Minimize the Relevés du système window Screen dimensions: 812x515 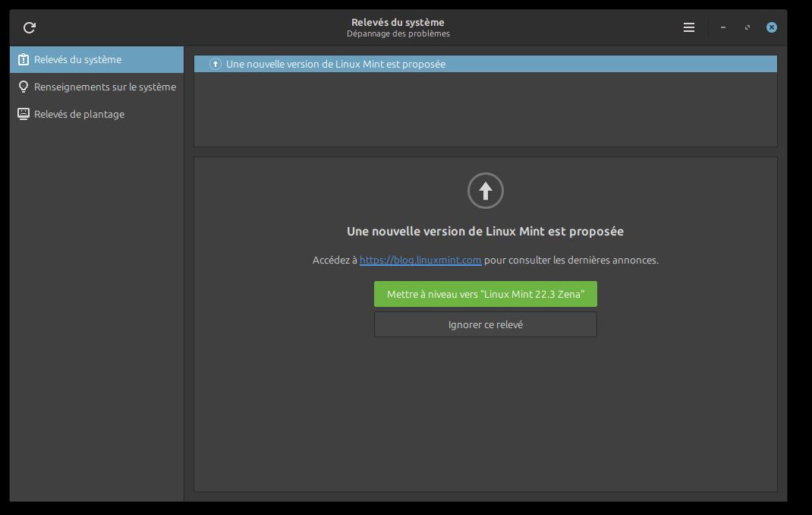coord(723,27)
